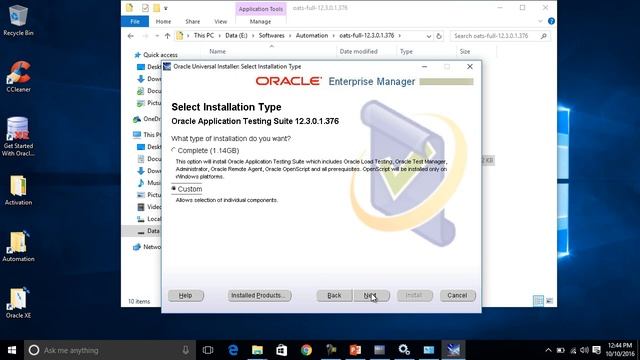This screenshot has width=640, height=360.
Task: Launch Google Chrome from taskbar
Action: click(306, 350)
